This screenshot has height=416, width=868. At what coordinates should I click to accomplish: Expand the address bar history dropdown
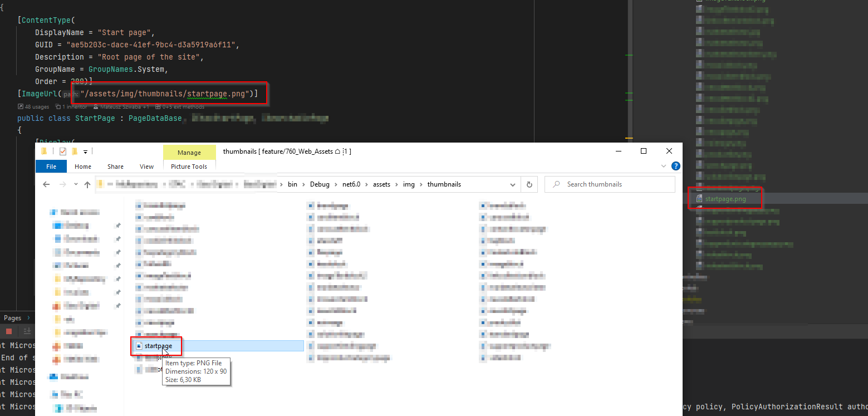point(513,184)
